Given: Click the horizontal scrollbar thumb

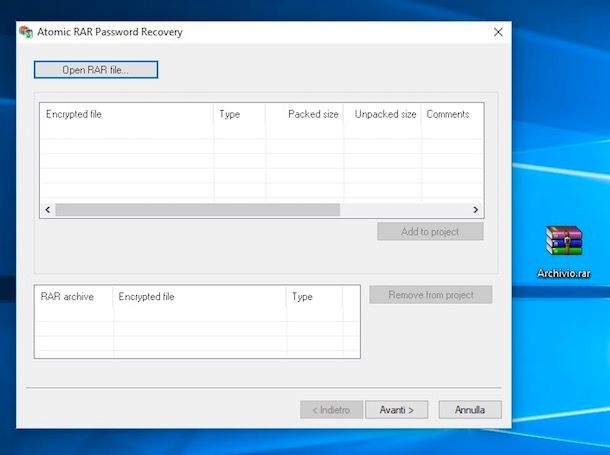Looking at the screenshot, I should pos(197,210).
